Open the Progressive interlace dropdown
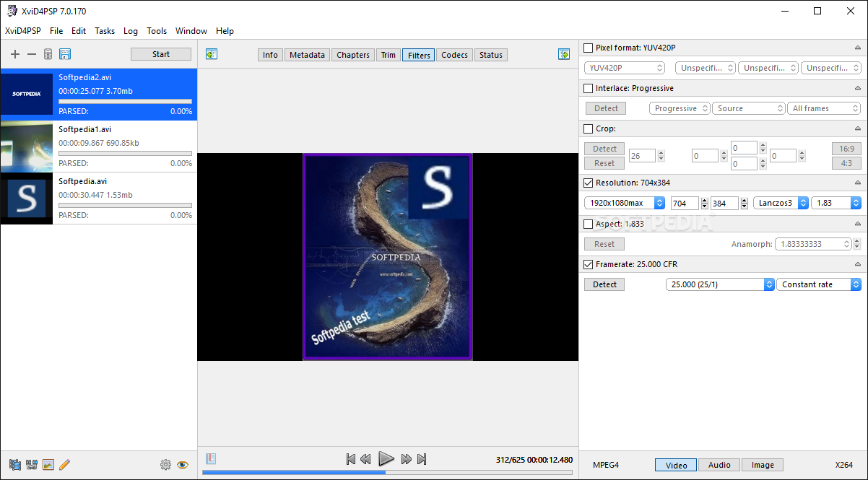Viewport: 868px width, 480px height. [x=680, y=108]
